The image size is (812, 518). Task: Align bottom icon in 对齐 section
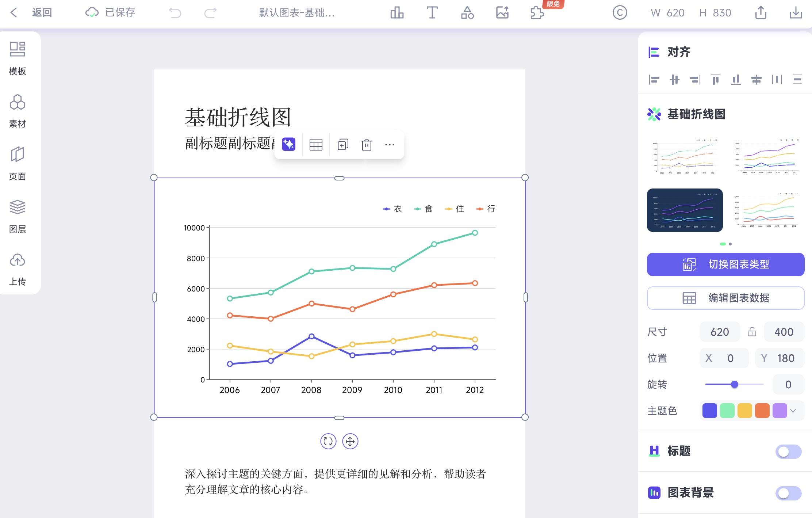tap(736, 79)
